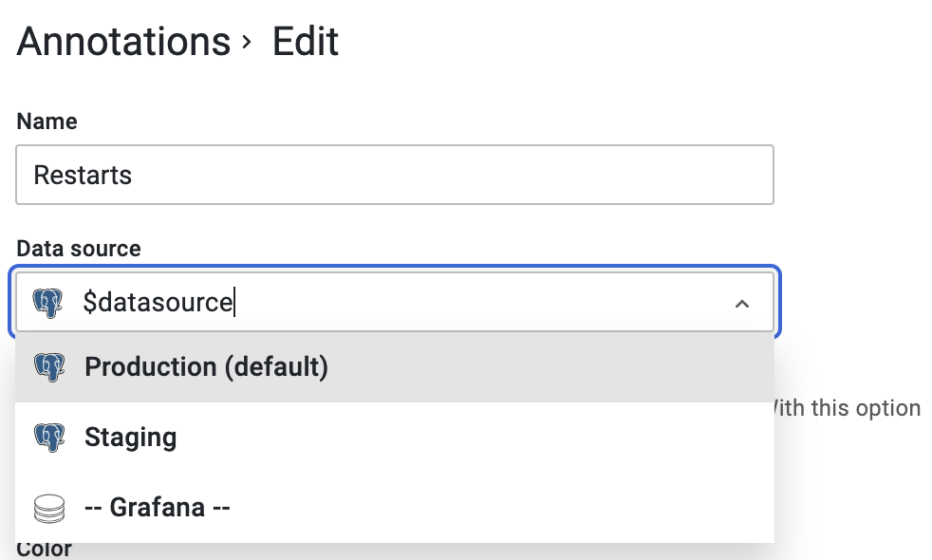932x560 pixels.
Task: Place the cursor in the Name field
Action: (380, 174)
